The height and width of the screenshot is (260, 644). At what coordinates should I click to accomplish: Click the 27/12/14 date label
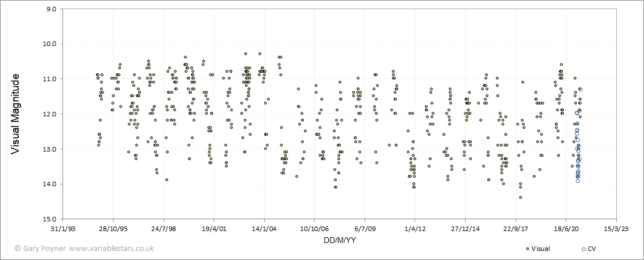(x=466, y=229)
